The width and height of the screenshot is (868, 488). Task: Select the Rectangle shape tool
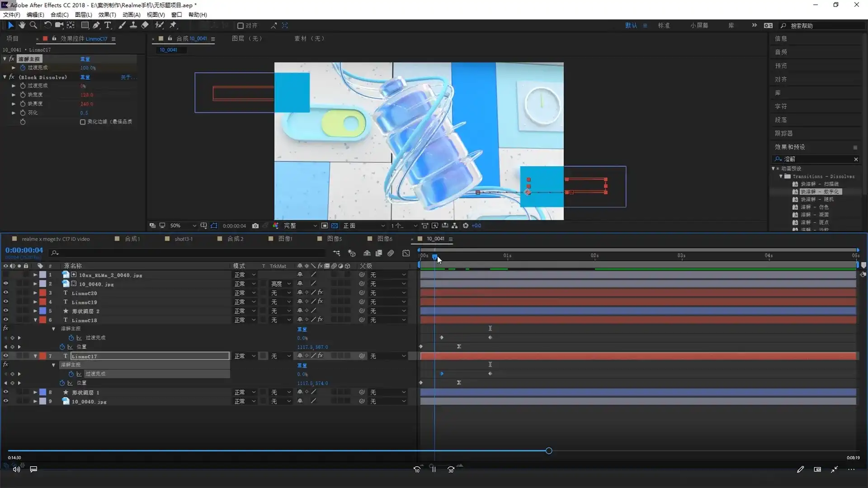tap(85, 25)
